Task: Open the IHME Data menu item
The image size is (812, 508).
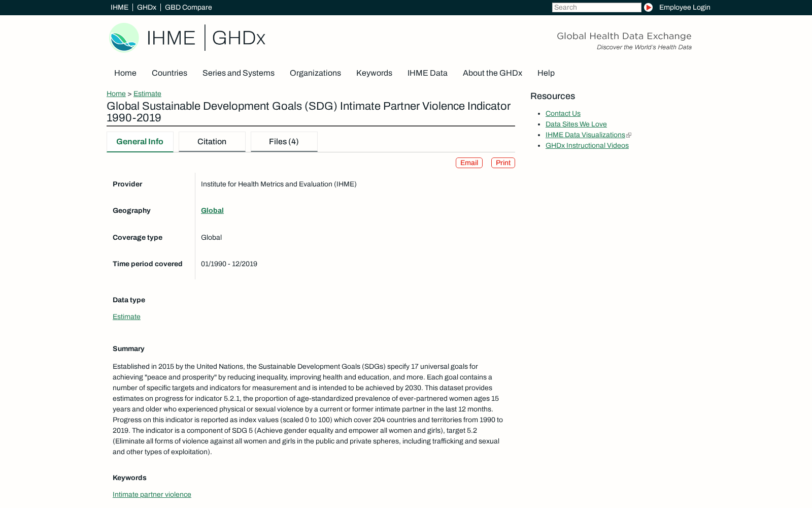Action: tap(427, 73)
